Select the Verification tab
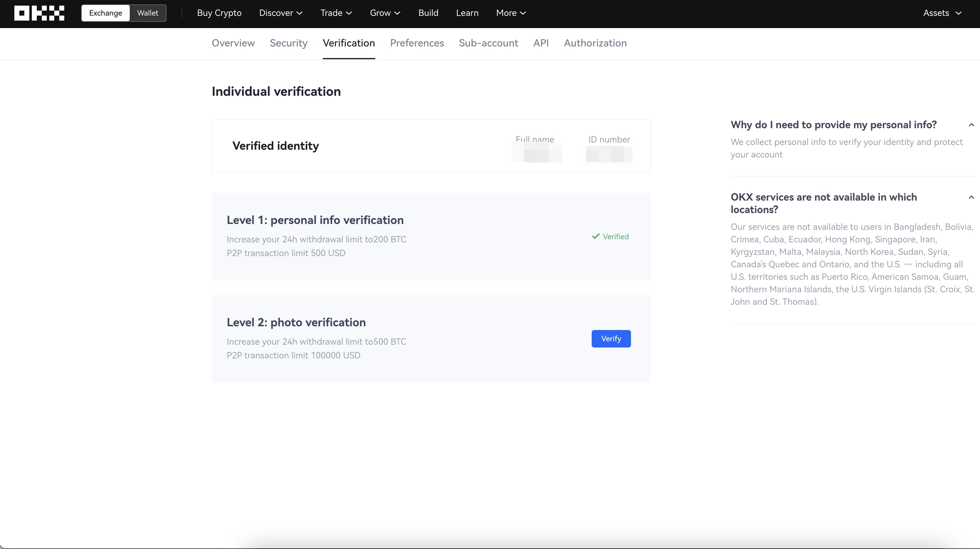The image size is (980, 549). coord(349,43)
